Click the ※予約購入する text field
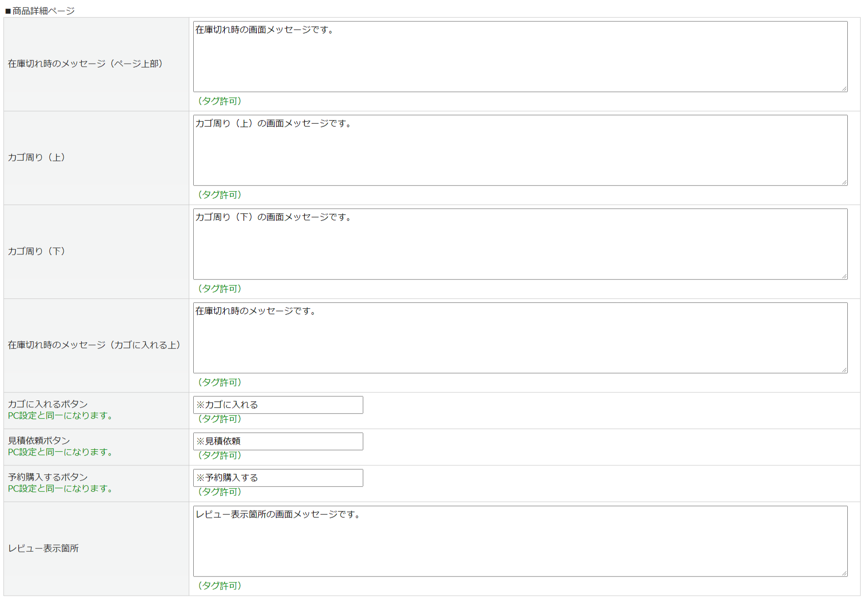This screenshot has height=606, width=868. point(278,478)
